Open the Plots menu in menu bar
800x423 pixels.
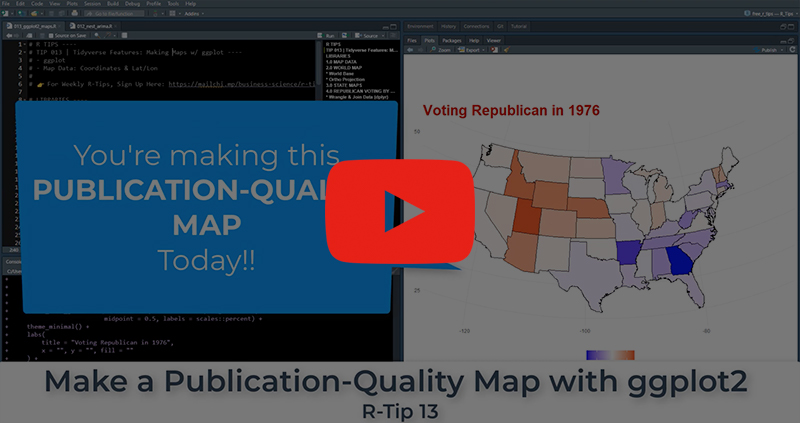click(72, 4)
